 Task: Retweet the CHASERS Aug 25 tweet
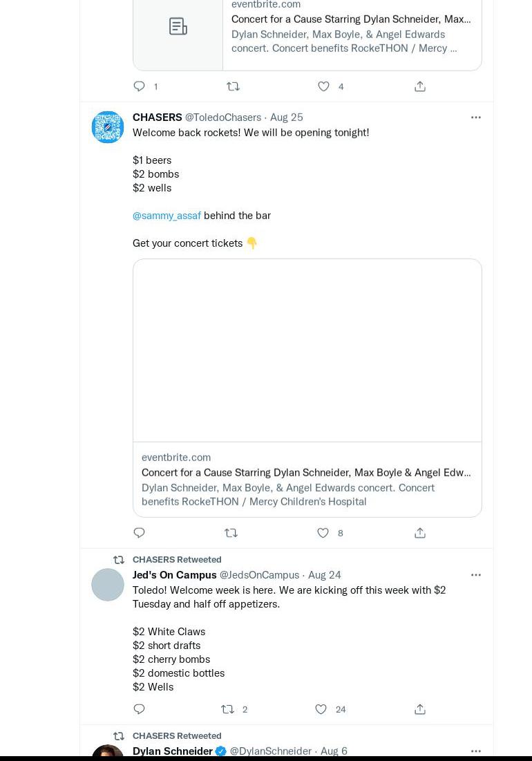point(231,533)
